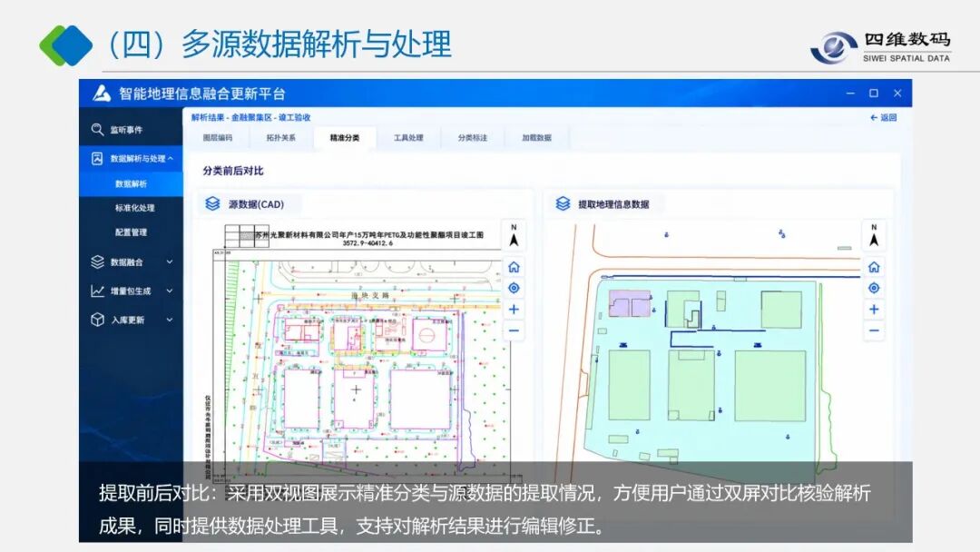980x552 pixels.
Task: Click home icon in 提取地理信息数据 map
Action: pos(874,267)
